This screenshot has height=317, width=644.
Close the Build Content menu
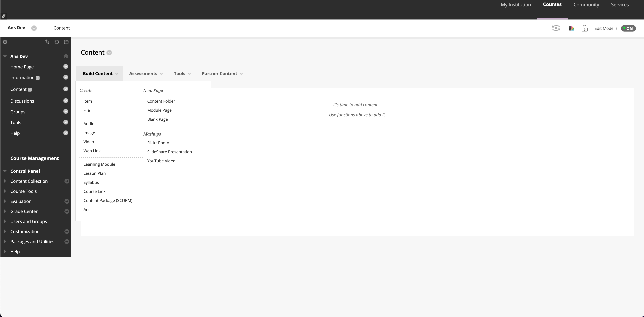tap(100, 73)
